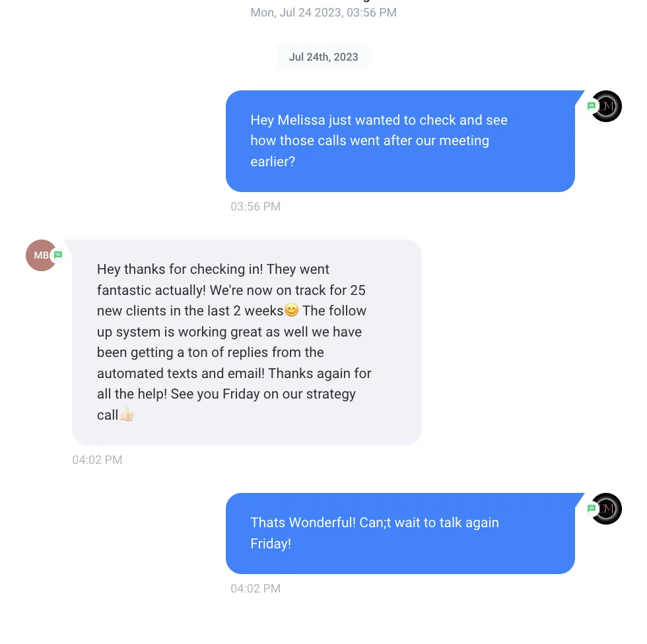Screen dimensions: 647x644
Task: Click 04:02 PM timestamp under the last blue bubble
Action: (255, 589)
